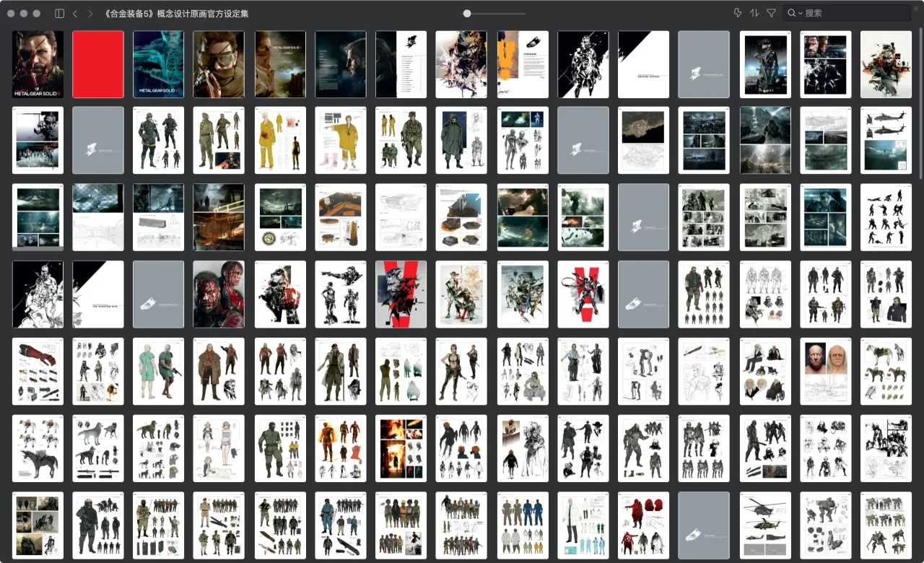This screenshot has height=563, width=924.
Task: Open the filter funnel icon
Action: tap(771, 13)
